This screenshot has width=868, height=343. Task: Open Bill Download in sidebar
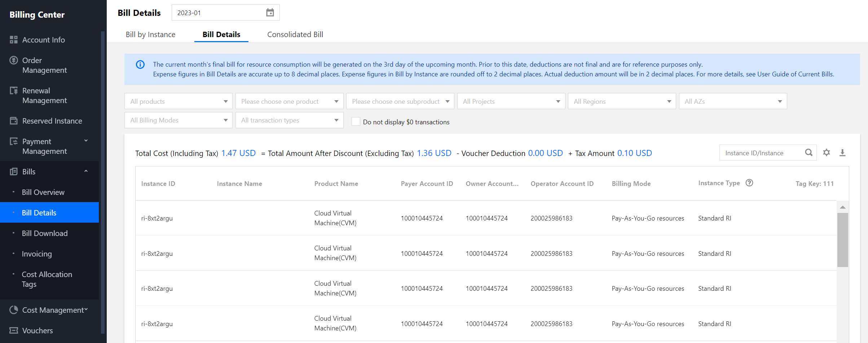45,233
